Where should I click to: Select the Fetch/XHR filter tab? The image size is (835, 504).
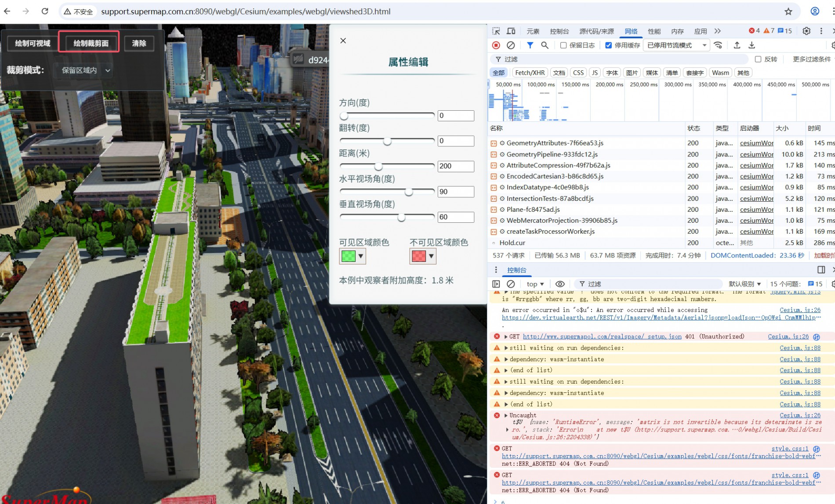tap(530, 73)
